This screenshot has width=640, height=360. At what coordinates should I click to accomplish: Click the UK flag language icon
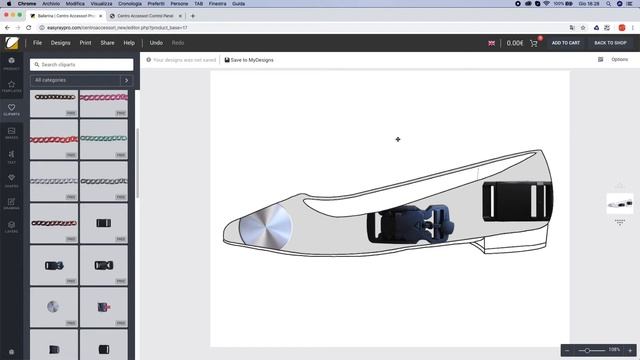pyautogui.click(x=491, y=43)
